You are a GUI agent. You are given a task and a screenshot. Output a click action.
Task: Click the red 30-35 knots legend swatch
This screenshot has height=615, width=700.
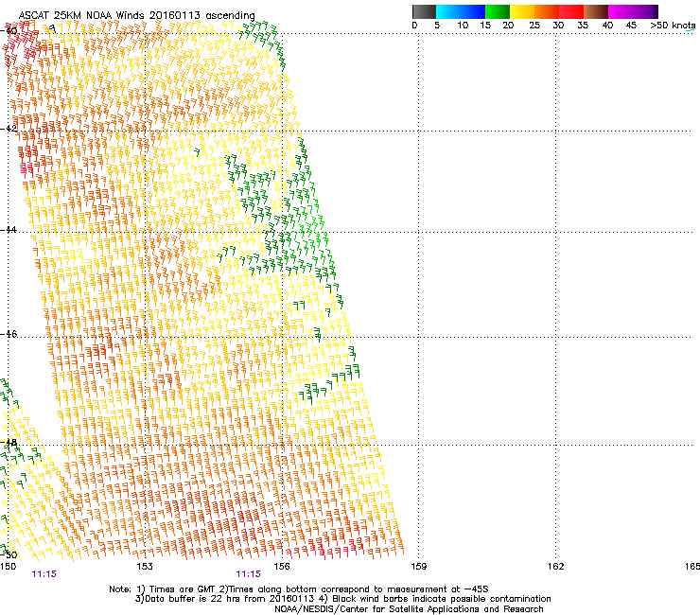571,11
